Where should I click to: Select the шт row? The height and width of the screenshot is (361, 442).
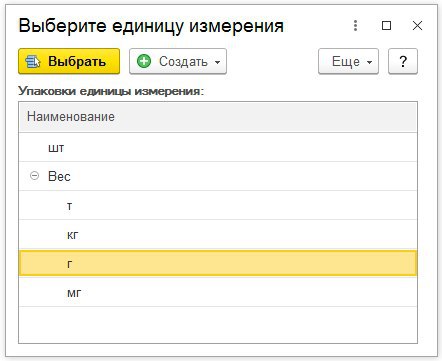tap(218, 147)
